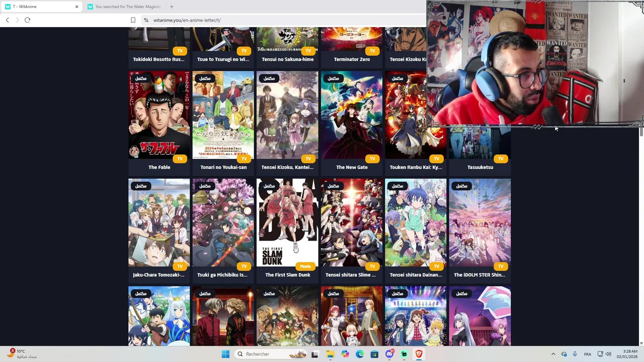This screenshot has height=362, width=644.
Task: Reload the WitAnime page
Action: tap(27, 20)
